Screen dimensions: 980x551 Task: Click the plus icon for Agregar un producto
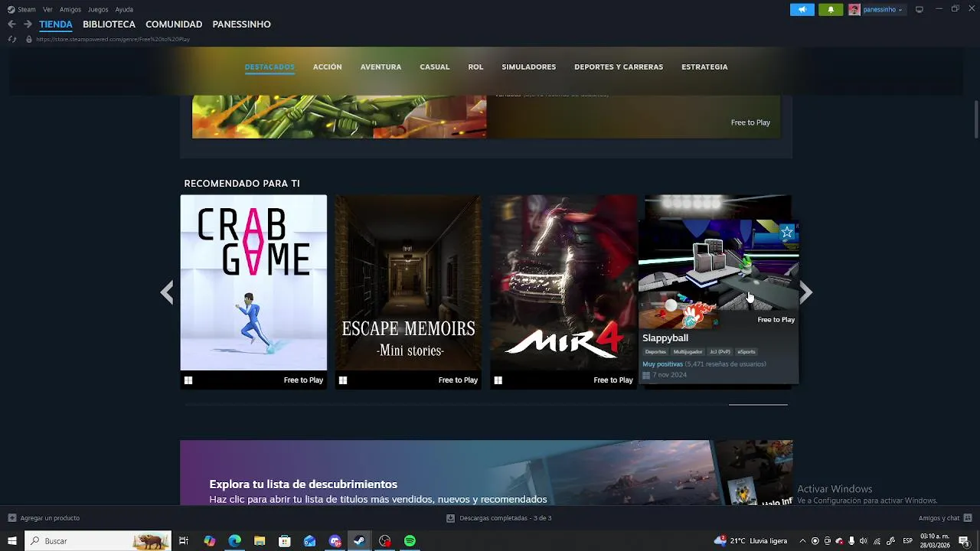point(11,518)
